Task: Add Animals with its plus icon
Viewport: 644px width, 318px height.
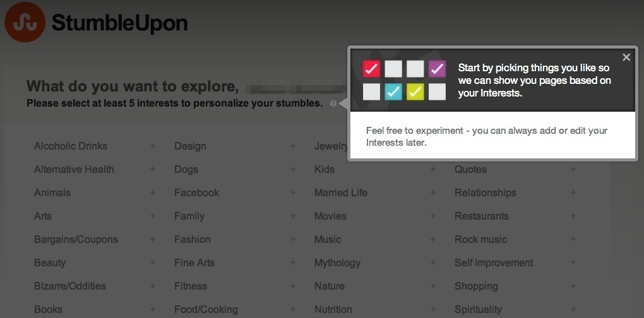Action: click(152, 192)
